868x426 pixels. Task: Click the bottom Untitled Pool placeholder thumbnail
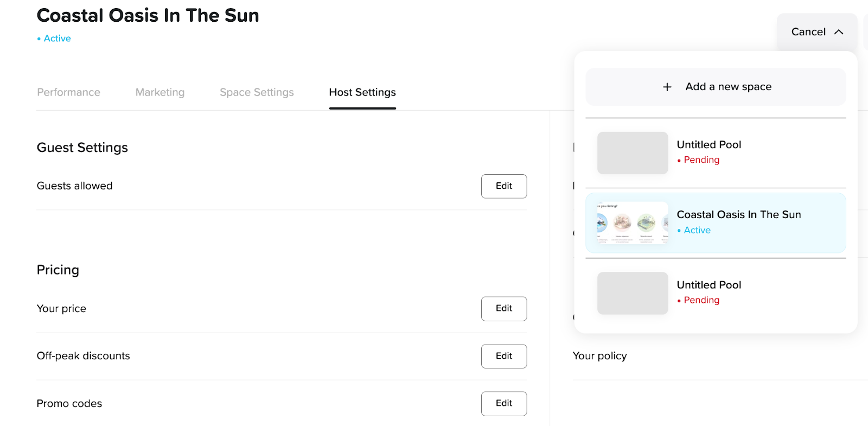[x=633, y=293]
